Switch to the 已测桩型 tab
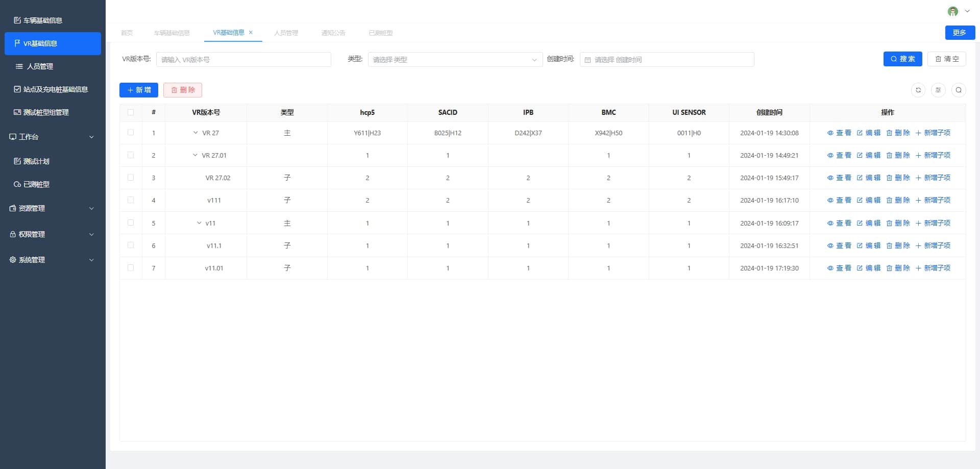This screenshot has width=980, height=469. 381,33
